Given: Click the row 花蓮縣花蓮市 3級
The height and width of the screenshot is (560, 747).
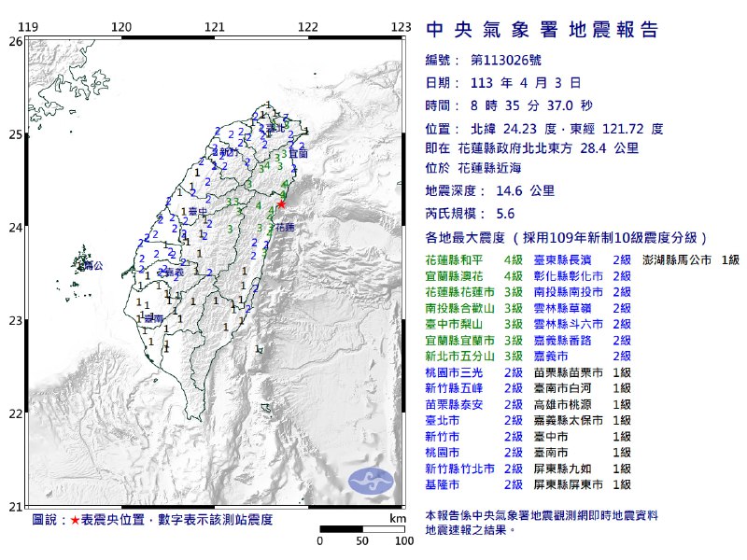Looking at the screenshot, I should click(x=474, y=292).
